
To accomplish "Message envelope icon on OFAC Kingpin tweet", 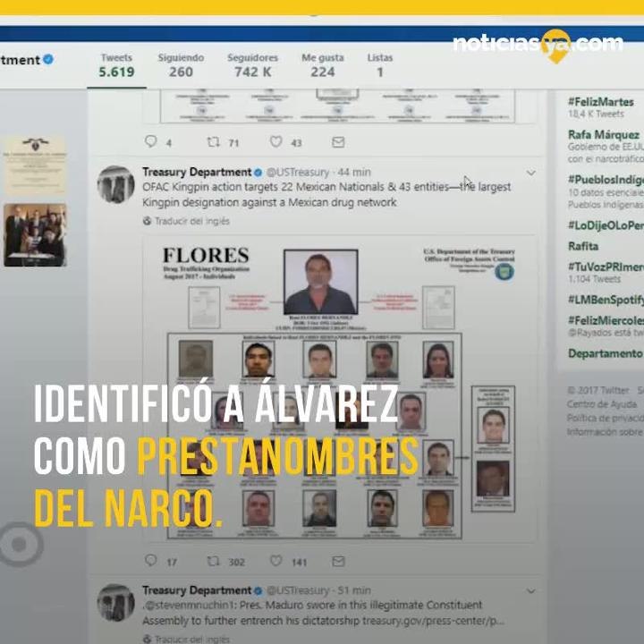I will [x=338, y=561].
